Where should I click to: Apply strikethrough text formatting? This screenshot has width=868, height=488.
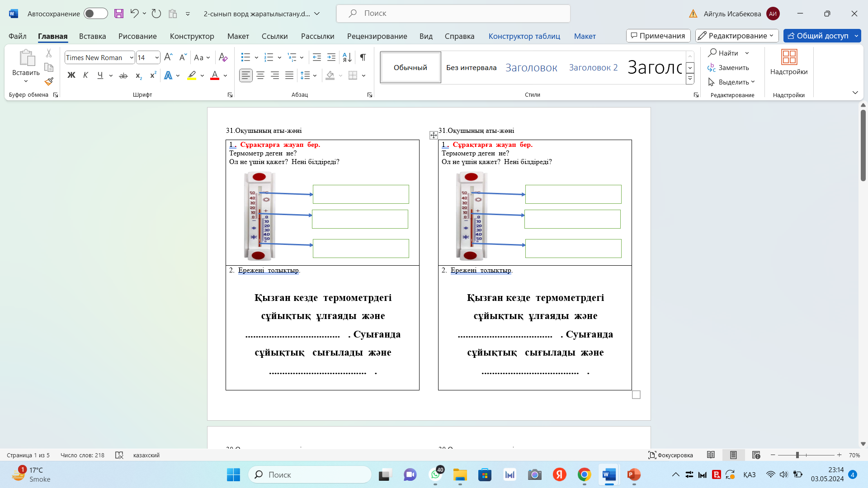(x=123, y=76)
